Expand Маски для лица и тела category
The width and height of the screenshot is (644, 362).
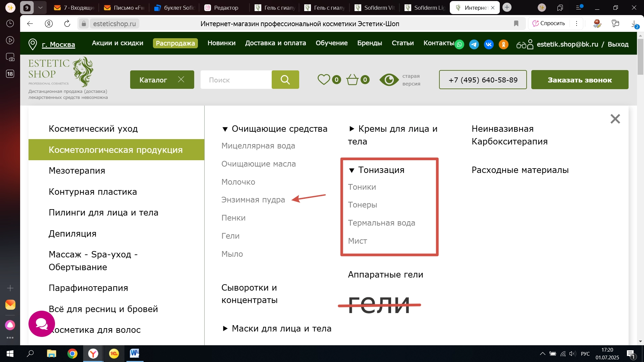225,328
